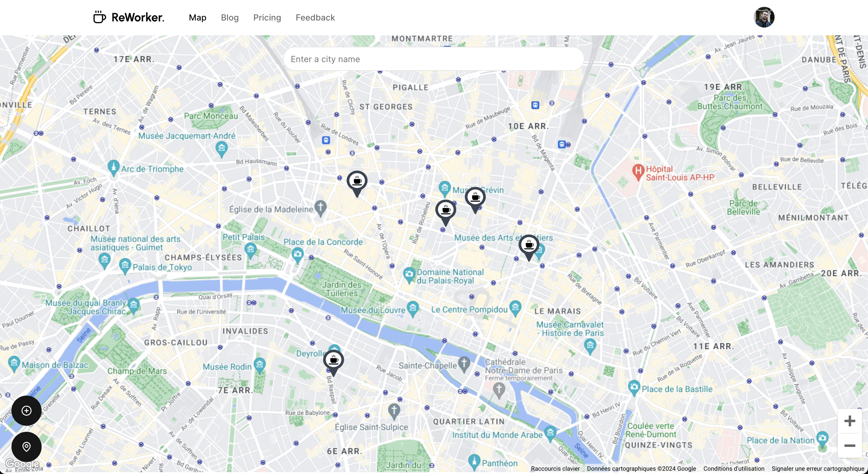Go to the Pricing page
The height and width of the screenshot is (474, 868).
coord(267,17)
